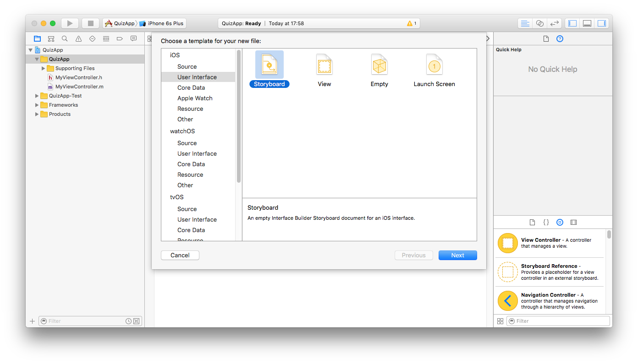The image size is (638, 364).
Task: Click the Object library scrollbar
Action: point(609,234)
